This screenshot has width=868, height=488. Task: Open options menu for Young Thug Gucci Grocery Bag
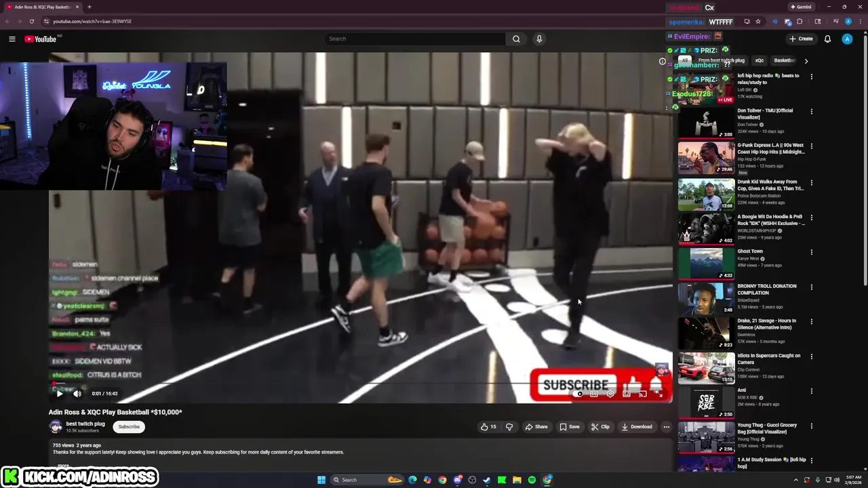[811, 426]
